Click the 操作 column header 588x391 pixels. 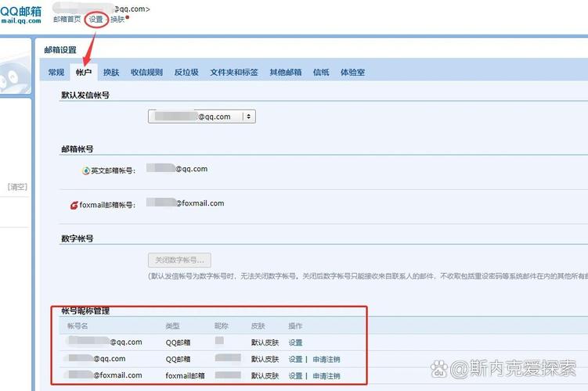point(295,326)
